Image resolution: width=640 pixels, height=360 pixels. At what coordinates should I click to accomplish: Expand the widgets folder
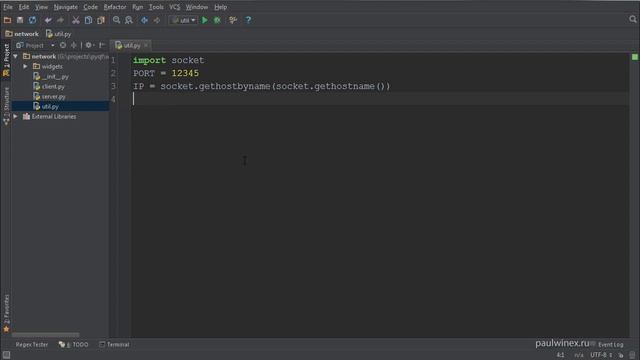point(25,66)
